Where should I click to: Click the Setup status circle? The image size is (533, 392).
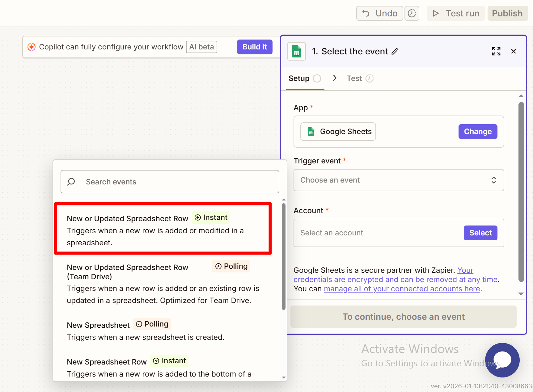point(317,78)
